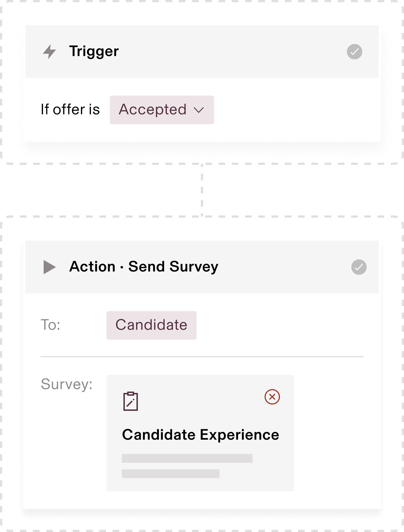Toggle the Send Survey completed checkmark
404x532 pixels.
[359, 267]
